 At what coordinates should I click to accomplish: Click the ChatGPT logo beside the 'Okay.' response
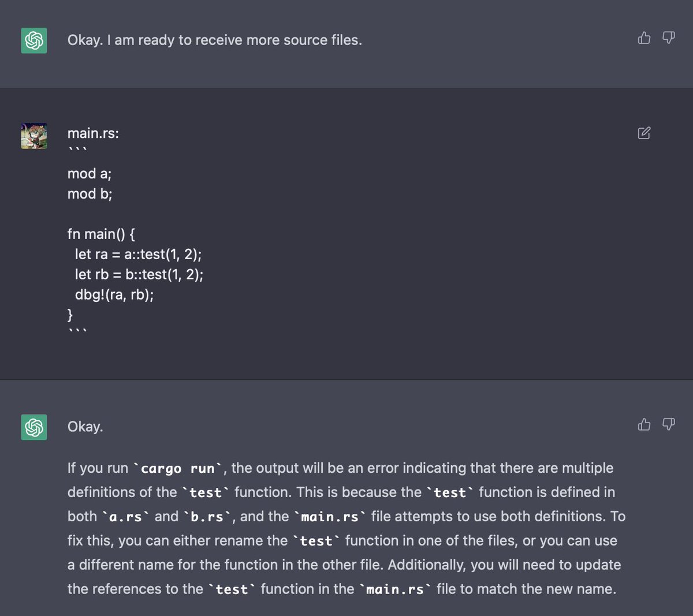click(x=34, y=427)
